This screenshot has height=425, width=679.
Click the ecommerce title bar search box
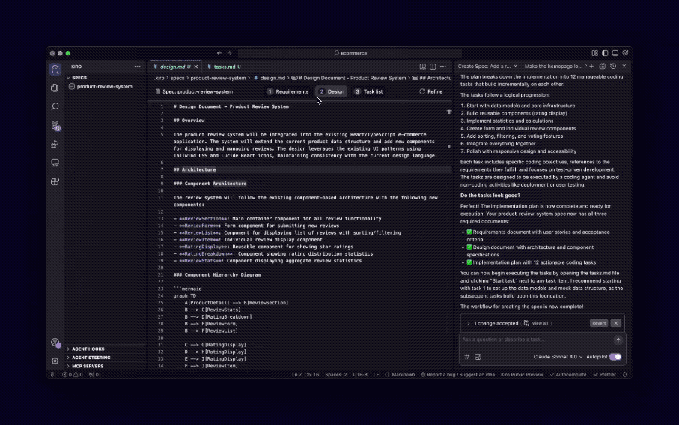point(350,53)
